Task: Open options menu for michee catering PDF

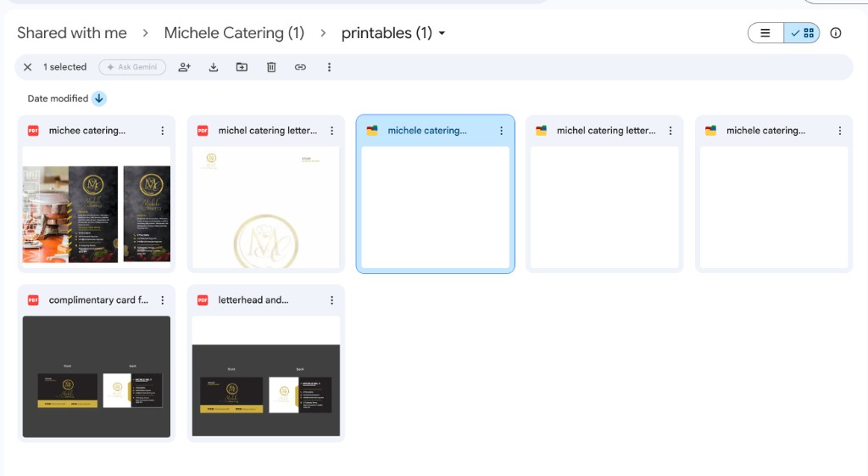Action: coord(162,131)
